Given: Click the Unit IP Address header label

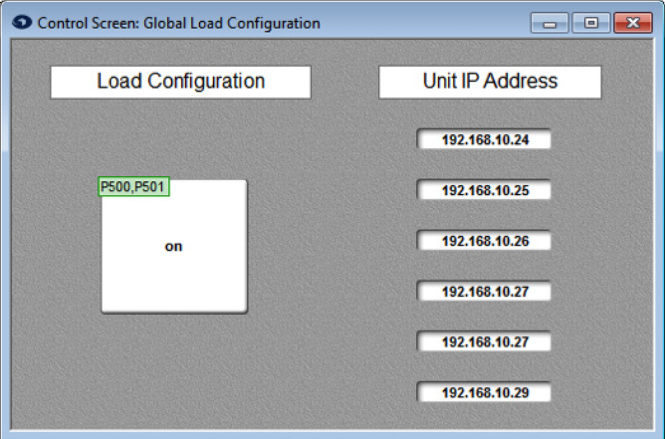Looking at the screenshot, I should [490, 82].
